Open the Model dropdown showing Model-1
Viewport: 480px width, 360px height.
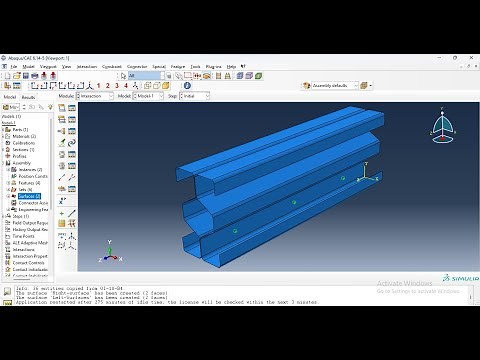coord(148,96)
